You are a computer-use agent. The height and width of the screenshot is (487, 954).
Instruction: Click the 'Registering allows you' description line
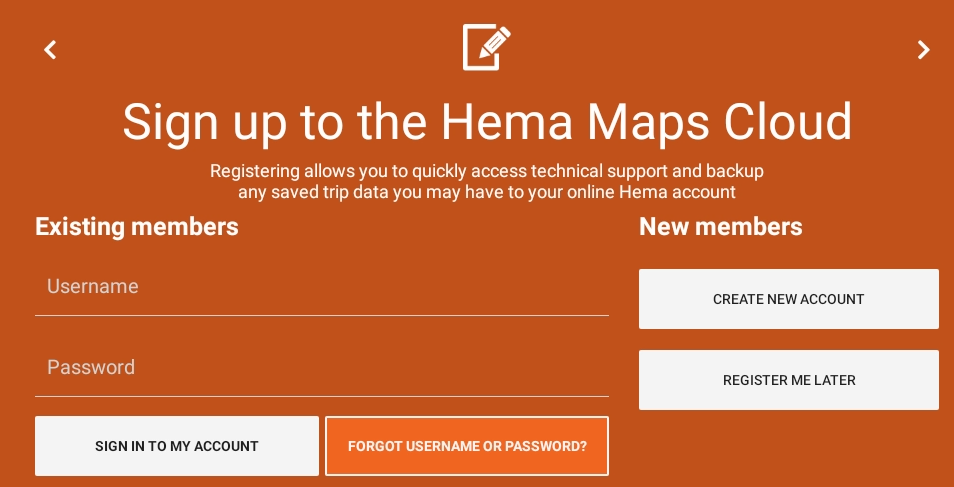[487, 171]
